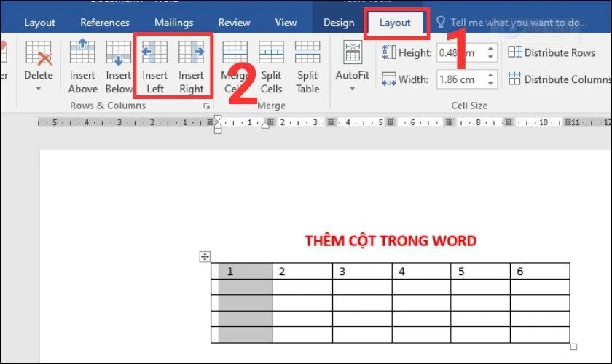Open the page Layout tab

(x=39, y=23)
